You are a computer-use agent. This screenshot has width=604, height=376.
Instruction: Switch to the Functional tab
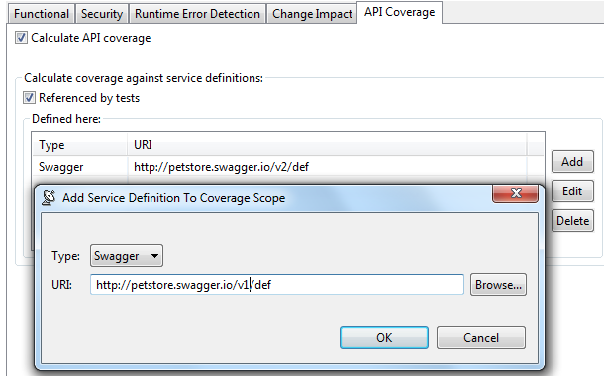click(41, 14)
